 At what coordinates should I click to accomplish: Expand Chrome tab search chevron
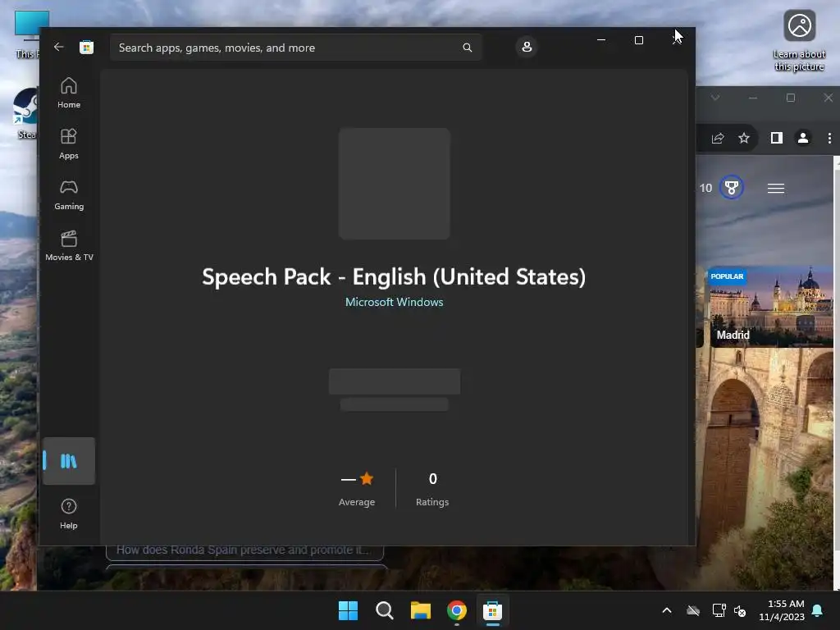[x=715, y=98]
